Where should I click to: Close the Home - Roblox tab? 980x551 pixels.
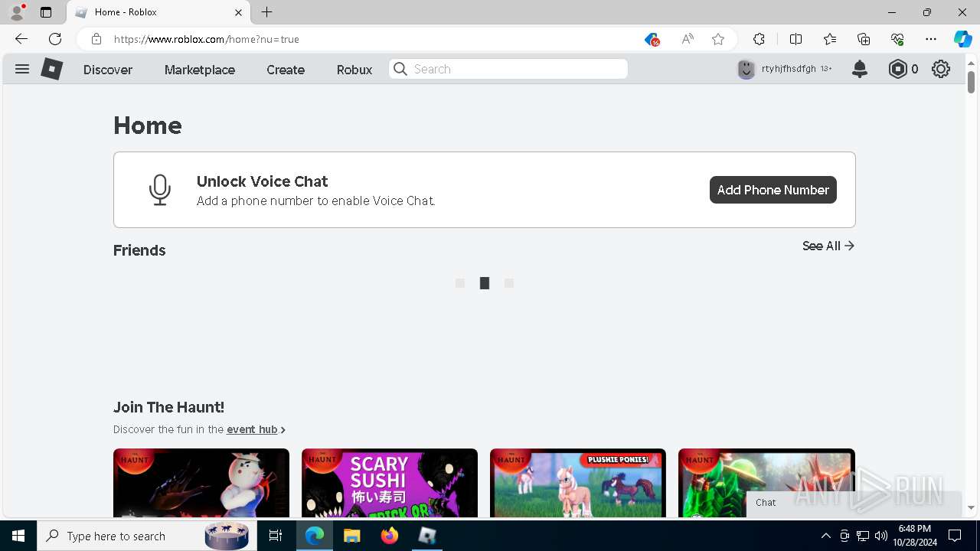coord(238,12)
